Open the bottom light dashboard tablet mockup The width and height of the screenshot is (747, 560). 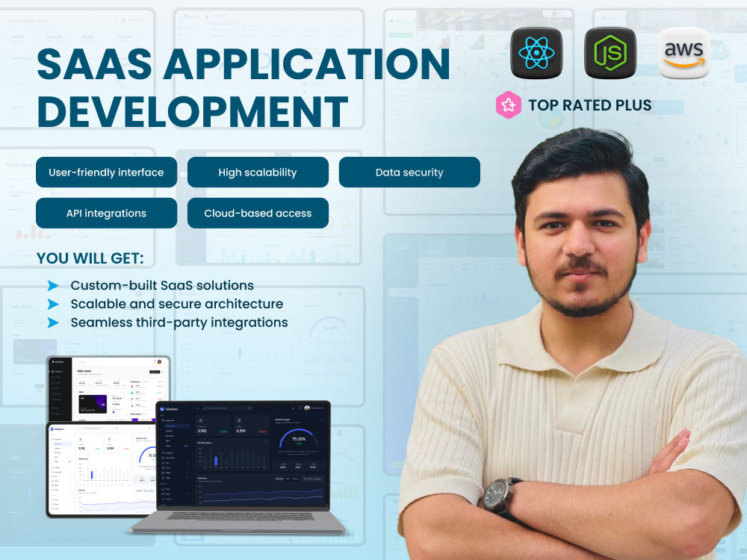pyautogui.click(x=102, y=469)
